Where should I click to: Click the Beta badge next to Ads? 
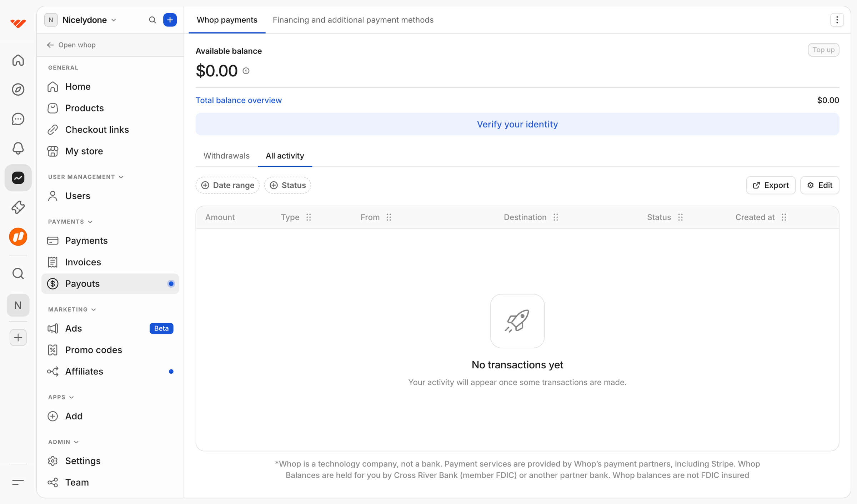point(161,328)
